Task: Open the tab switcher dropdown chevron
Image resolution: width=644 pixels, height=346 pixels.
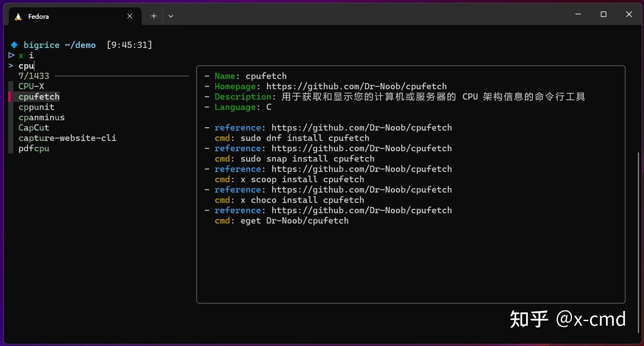Action: click(171, 16)
